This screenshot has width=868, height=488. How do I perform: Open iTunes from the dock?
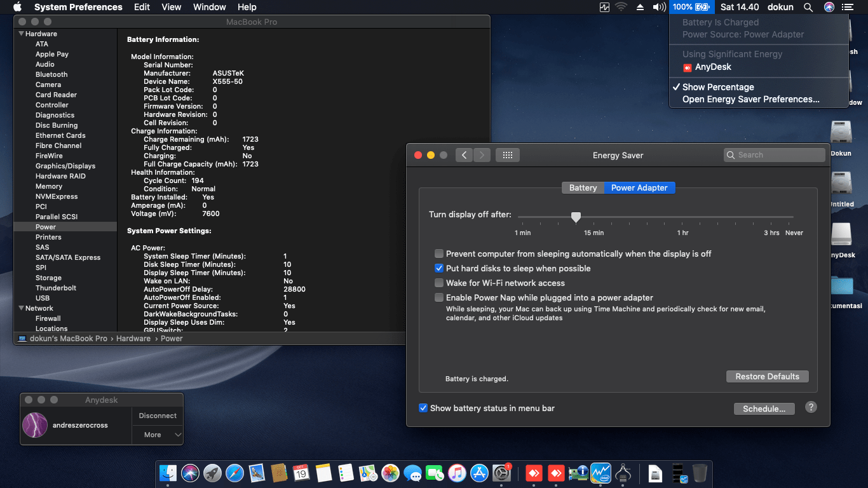click(x=457, y=473)
